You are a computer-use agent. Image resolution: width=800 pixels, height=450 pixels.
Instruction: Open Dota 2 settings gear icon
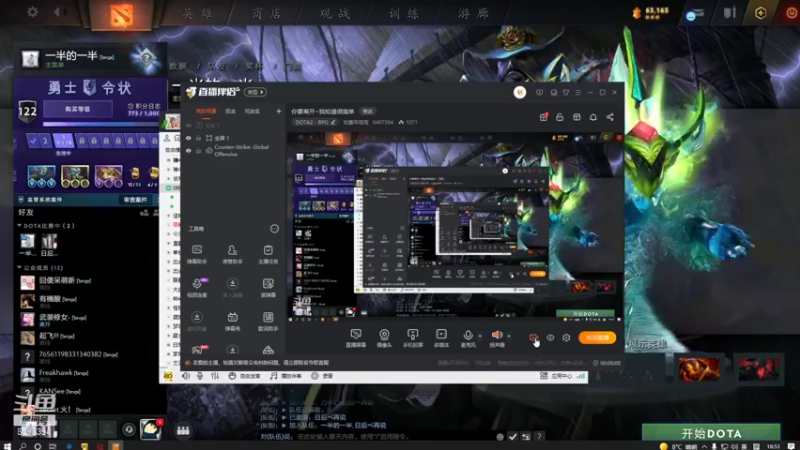[33, 12]
